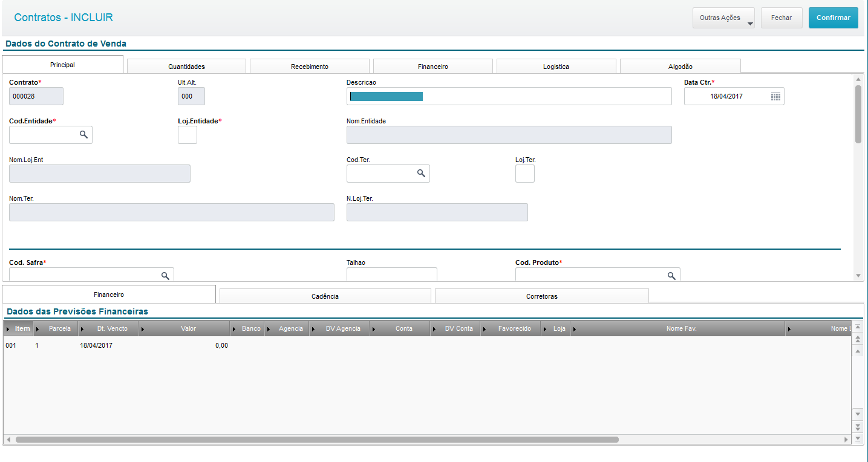
Task: Click the form's vertical scrollbar thumb
Action: click(858, 114)
